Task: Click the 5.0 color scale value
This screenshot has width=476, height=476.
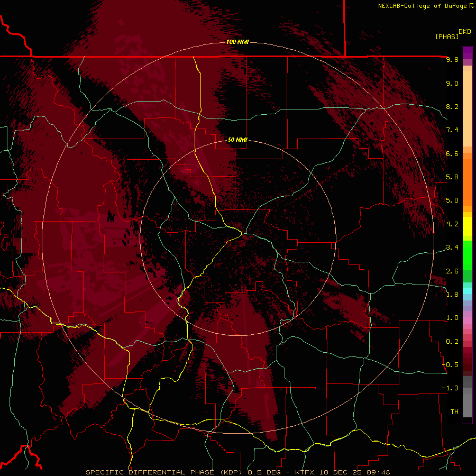Action: click(452, 200)
